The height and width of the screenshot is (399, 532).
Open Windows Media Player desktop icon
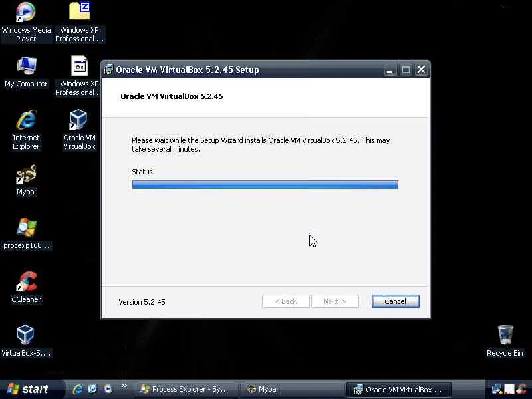click(26, 22)
